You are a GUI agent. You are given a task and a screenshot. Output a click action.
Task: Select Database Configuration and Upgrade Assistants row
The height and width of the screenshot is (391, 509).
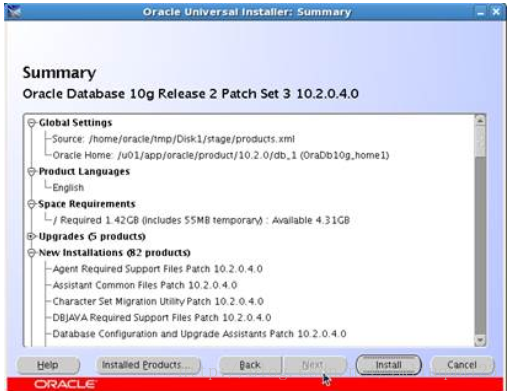pyautogui.click(x=199, y=334)
